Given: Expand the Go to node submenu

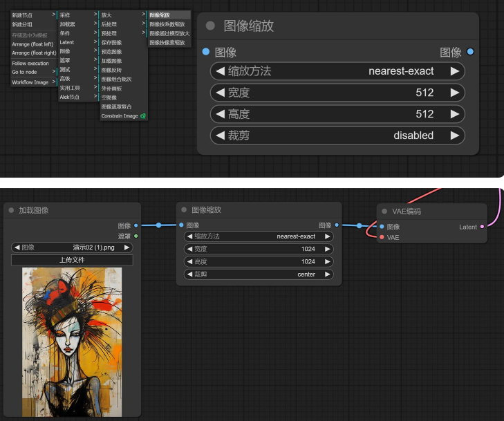Looking at the screenshot, I should pyautogui.click(x=33, y=72).
